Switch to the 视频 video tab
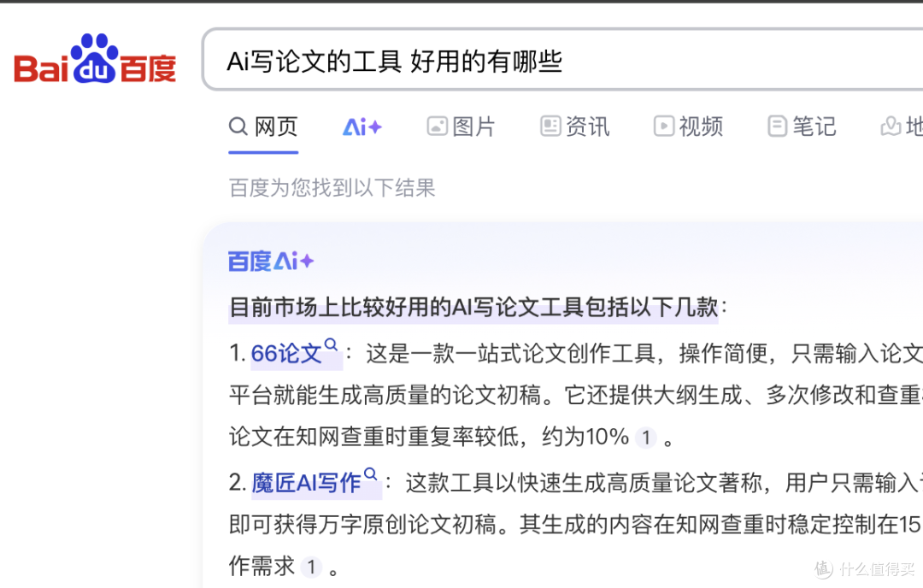 point(688,126)
